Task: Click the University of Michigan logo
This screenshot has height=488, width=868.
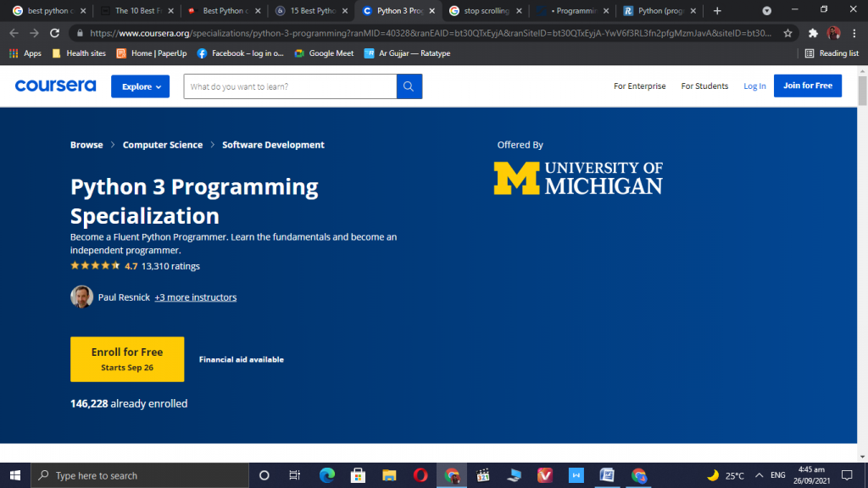Action: pyautogui.click(x=578, y=178)
